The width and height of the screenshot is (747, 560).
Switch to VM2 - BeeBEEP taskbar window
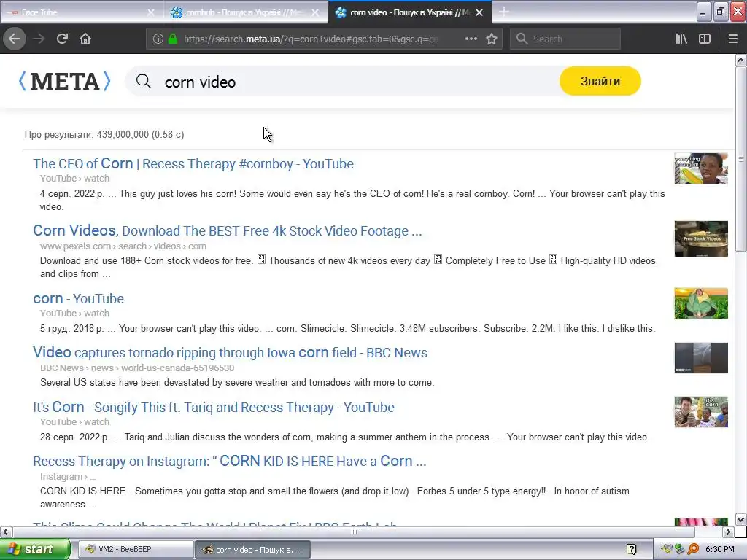pos(135,549)
